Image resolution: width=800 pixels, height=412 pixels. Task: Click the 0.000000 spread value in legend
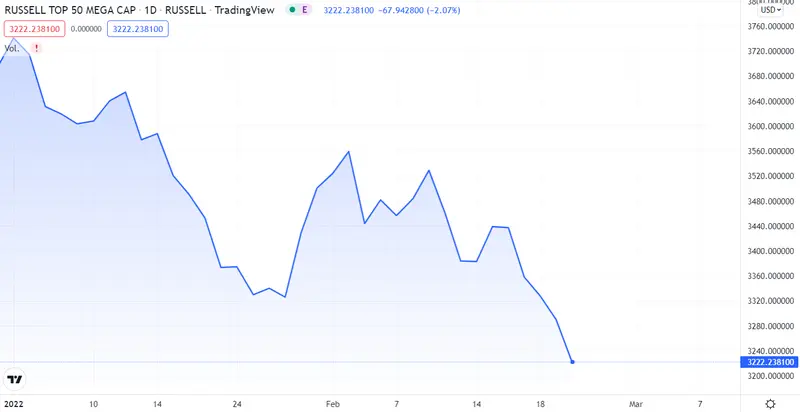pyautogui.click(x=88, y=29)
